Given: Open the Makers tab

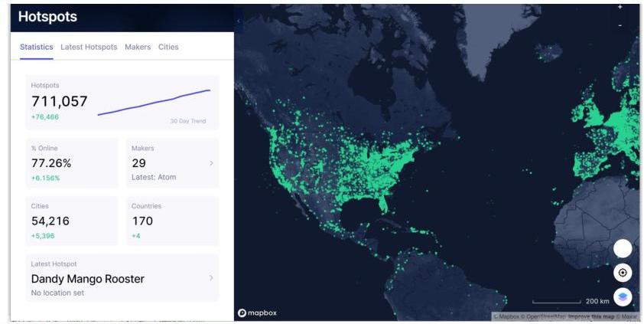Looking at the screenshot, I should tap(138, 47).
